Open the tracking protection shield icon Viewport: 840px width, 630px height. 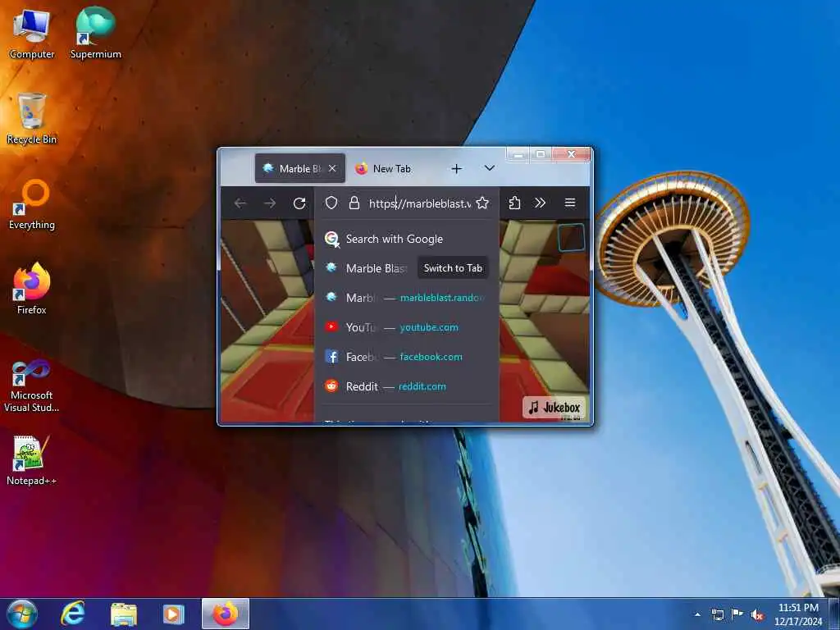331,203
